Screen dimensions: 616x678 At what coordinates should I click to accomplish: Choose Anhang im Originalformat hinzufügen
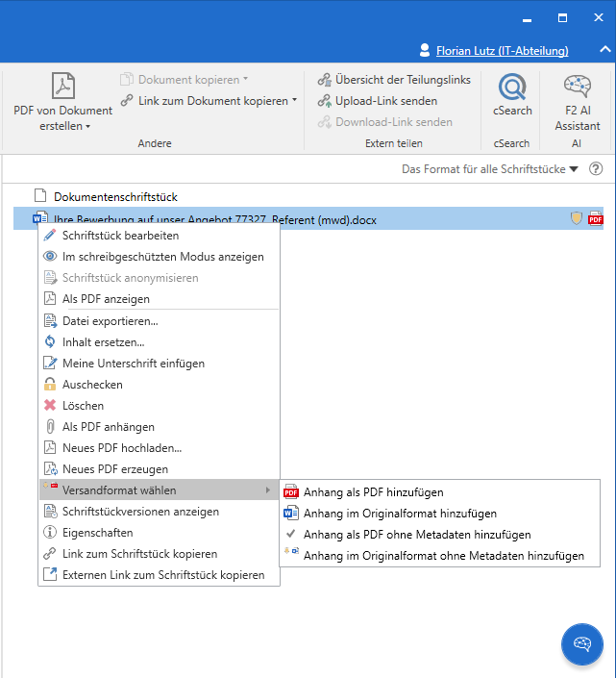tap(400, 514)
